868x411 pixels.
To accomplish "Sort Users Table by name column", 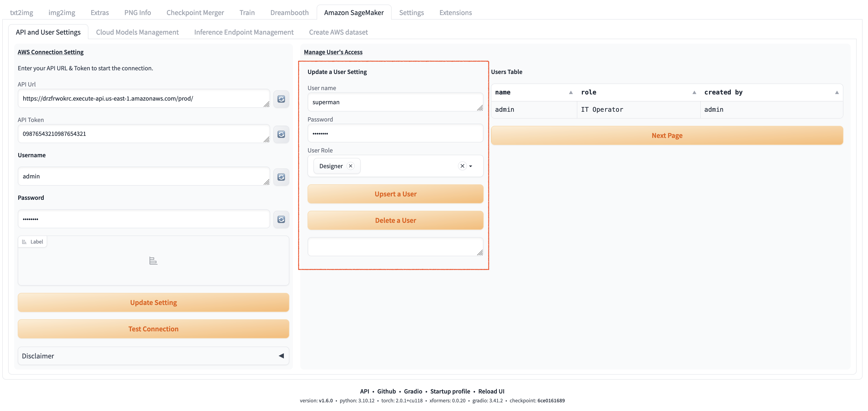I will (570, 93).
